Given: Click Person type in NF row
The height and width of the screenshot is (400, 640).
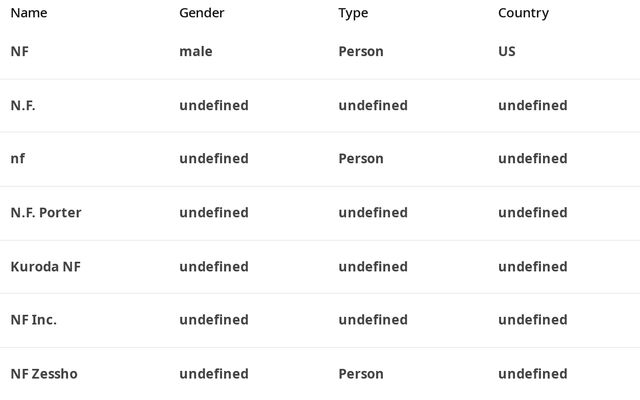Looking at the screenshot, I should click(x=361, y=51).
